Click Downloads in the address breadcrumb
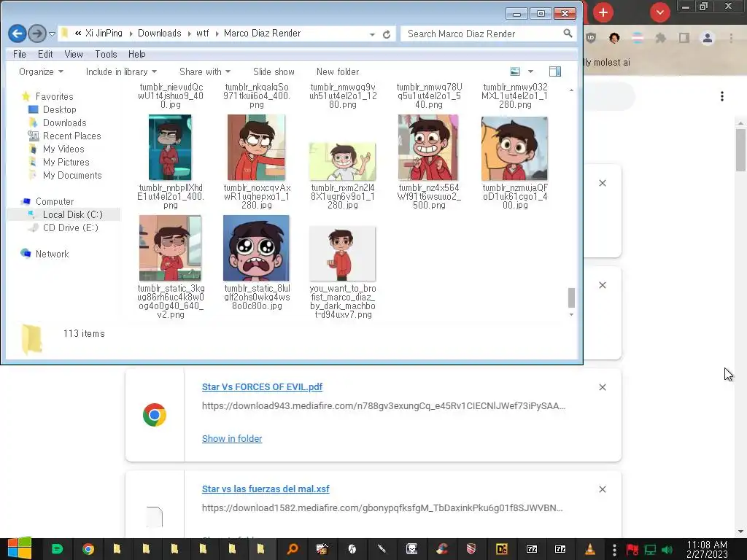Viewport: 747px width, 560px height. tap(159, 34)
